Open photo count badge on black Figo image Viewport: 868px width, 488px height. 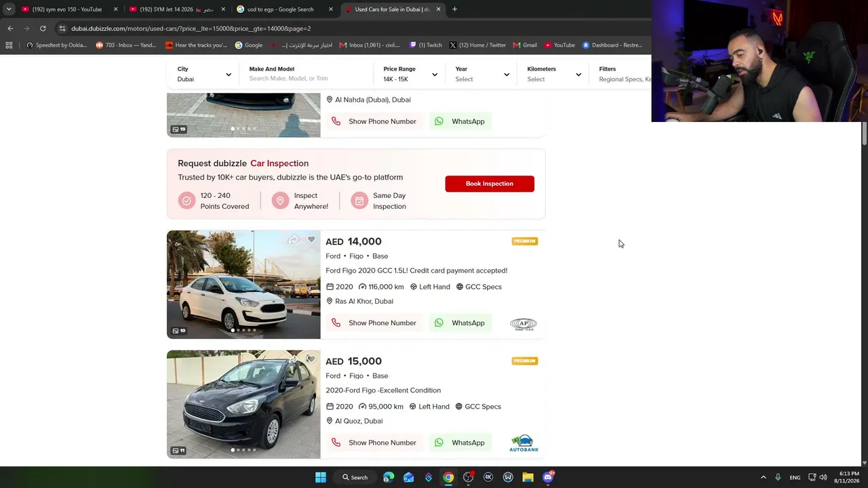179,451
